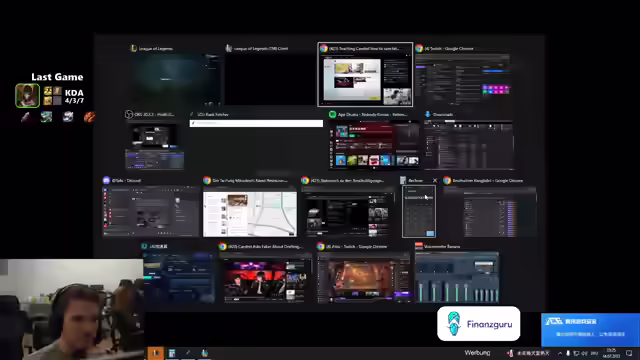The width and height of the screenshot is (640, 360).
Task: Click Chrome icon of Teaching Caedrel window
Action: coord(324,48)
